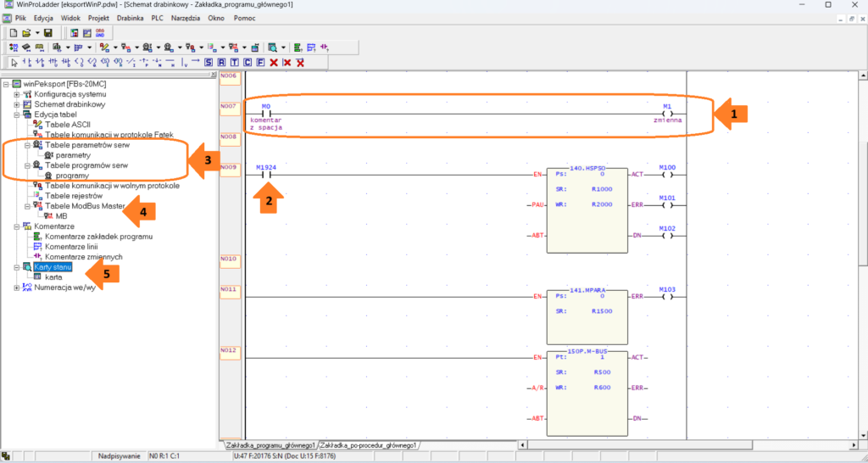Screen dimensions: 868x463
Task: Select Komentarze zakładek programu in the tree
Action: 99,237
